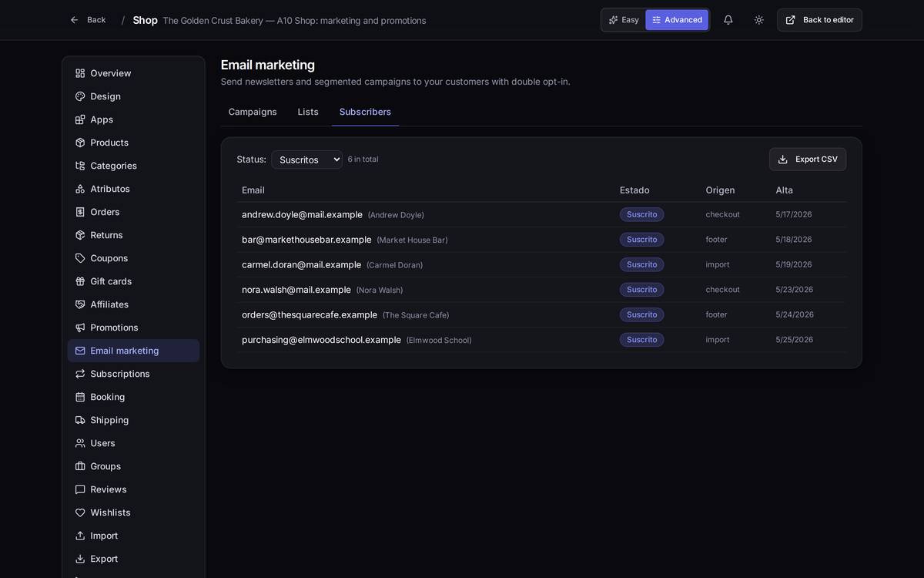Click the Email column header
Image resolution: width=924 pixels, height=578 pixels.
[x=253, y=190]
